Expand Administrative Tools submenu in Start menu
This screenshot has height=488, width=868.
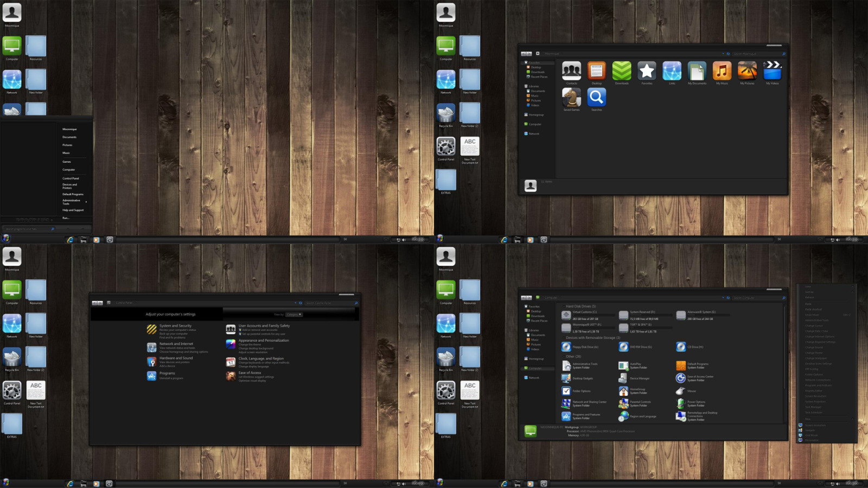(x=86, y=202)
